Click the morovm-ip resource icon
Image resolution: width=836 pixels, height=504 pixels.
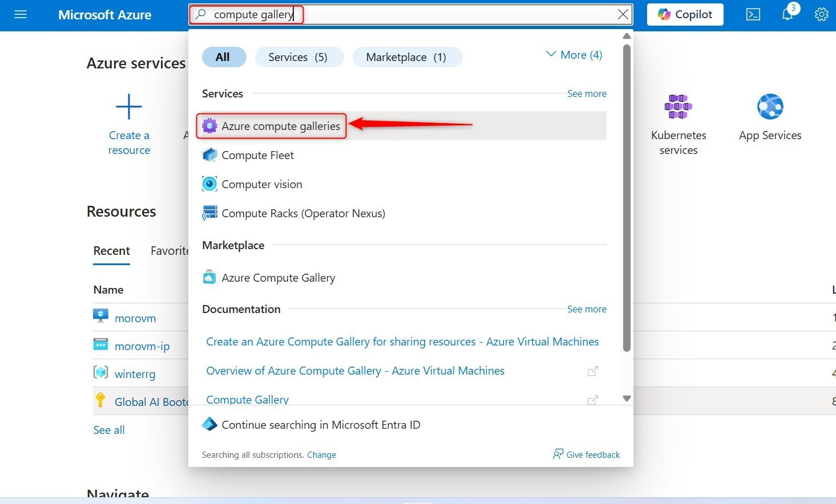pyautogui.click(x=100, y=344)
